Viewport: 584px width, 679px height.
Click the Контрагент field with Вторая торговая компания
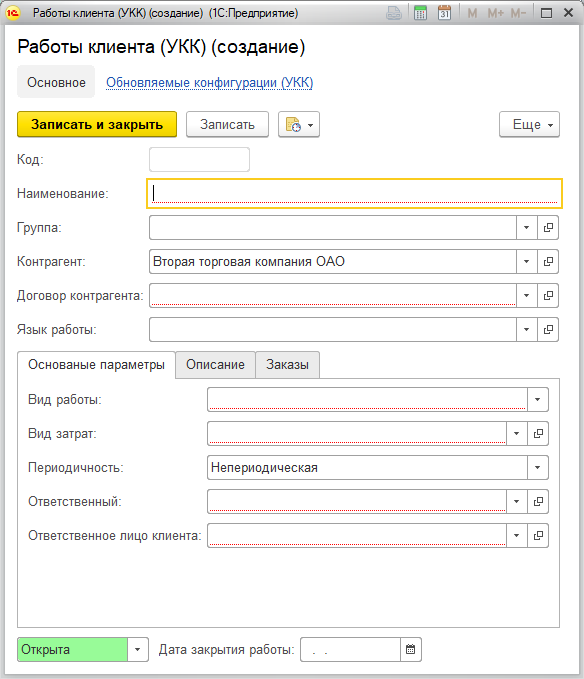point(333,262)
